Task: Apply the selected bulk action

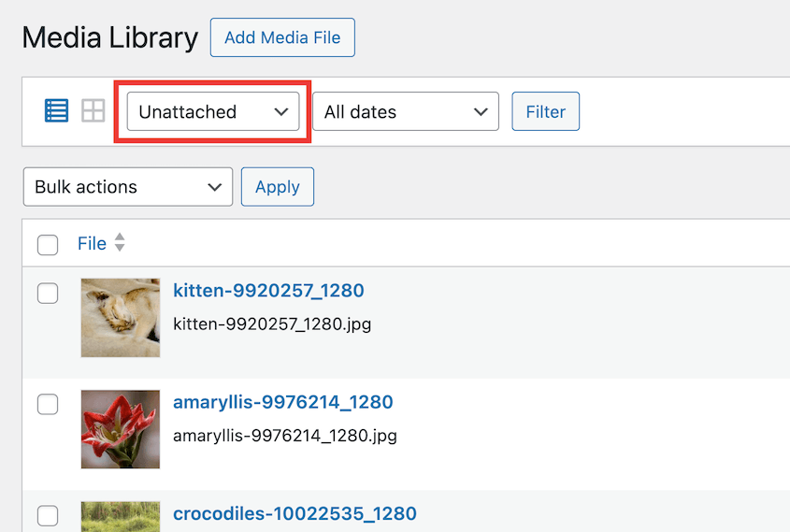Action: [277, 187]
